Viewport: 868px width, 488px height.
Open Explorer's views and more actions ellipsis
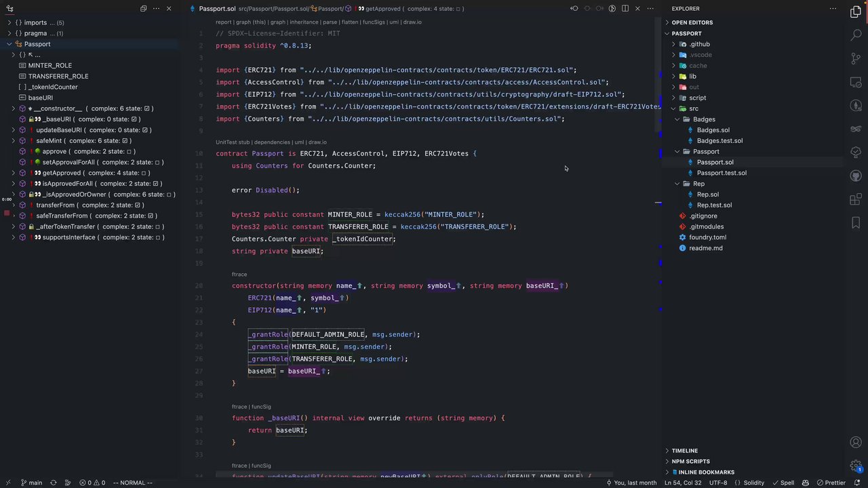[x=833, y=9]
